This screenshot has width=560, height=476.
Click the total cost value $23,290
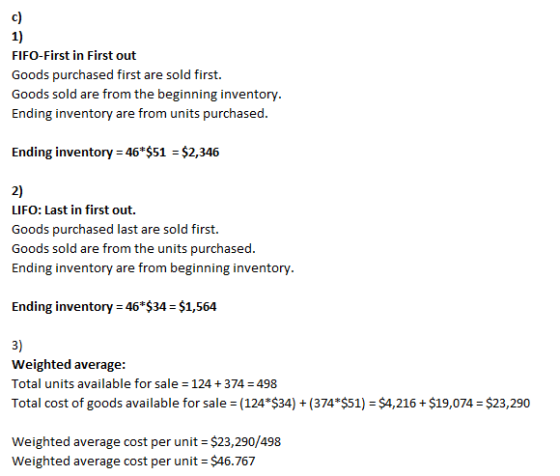coord(508,403)
